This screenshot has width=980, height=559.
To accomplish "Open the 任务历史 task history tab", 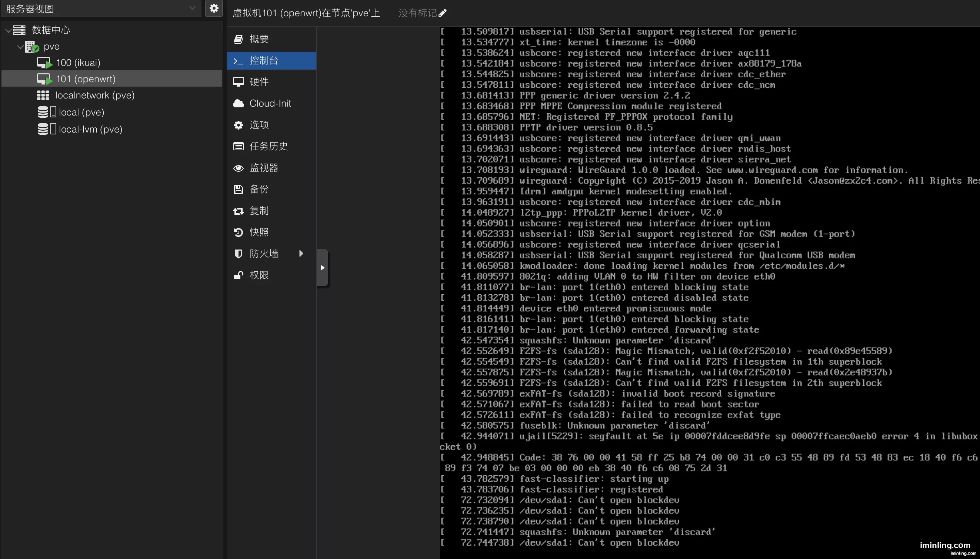I will [x=271, y=146].
